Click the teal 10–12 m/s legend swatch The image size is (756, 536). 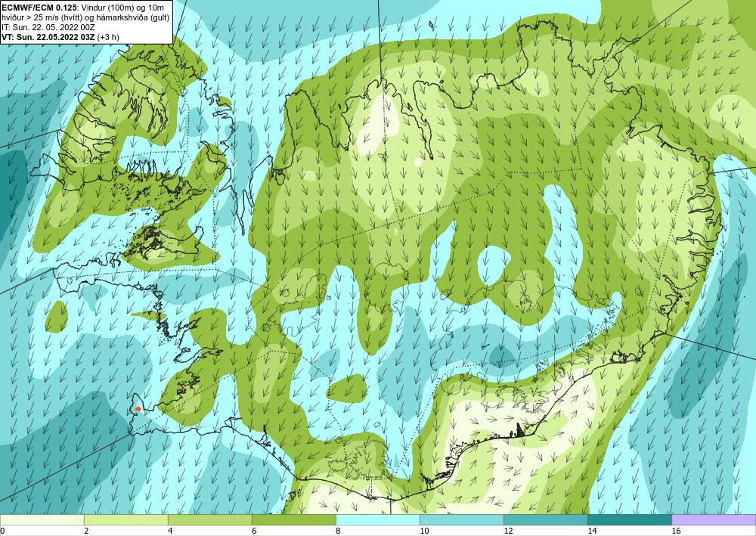461,519
